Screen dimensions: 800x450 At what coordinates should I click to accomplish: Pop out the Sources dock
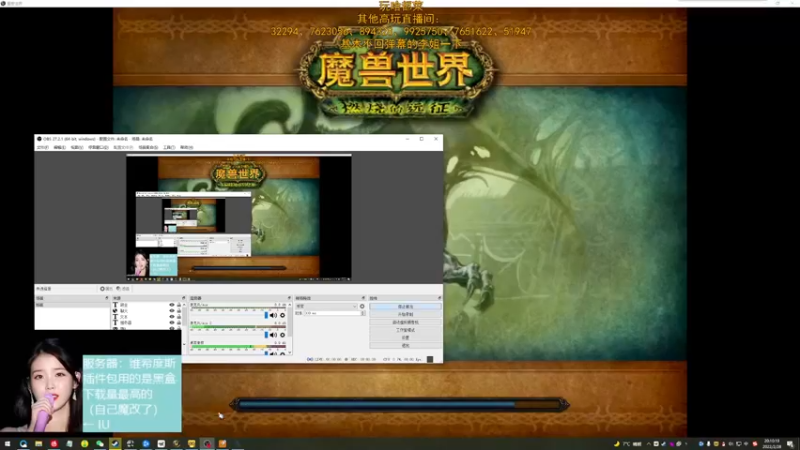[x=184, y=298]
